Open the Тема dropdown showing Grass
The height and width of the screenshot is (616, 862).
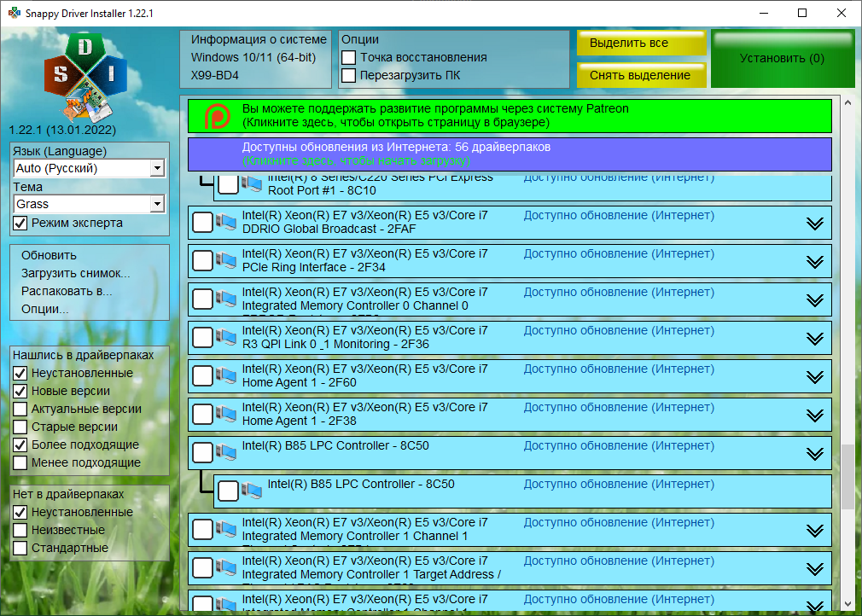pos(156,204)
